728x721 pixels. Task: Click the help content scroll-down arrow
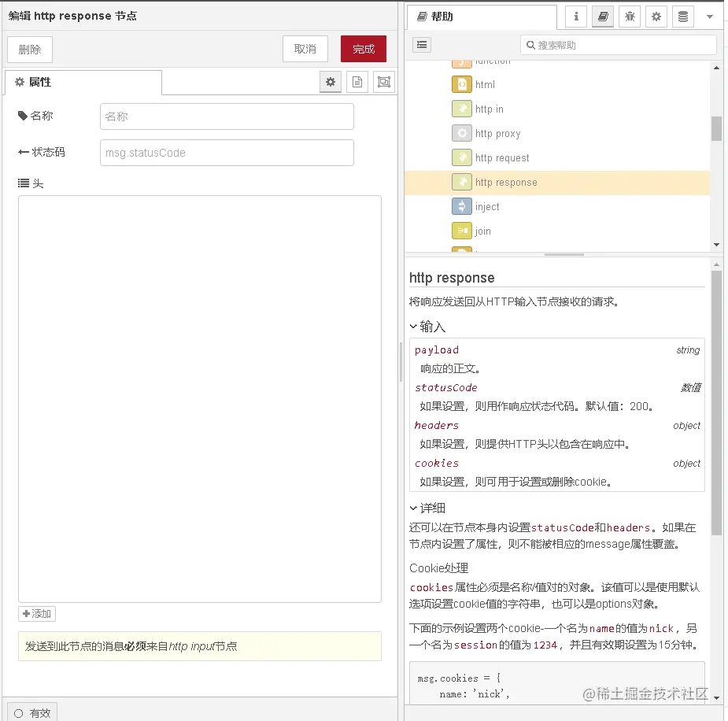click(716, 697)
